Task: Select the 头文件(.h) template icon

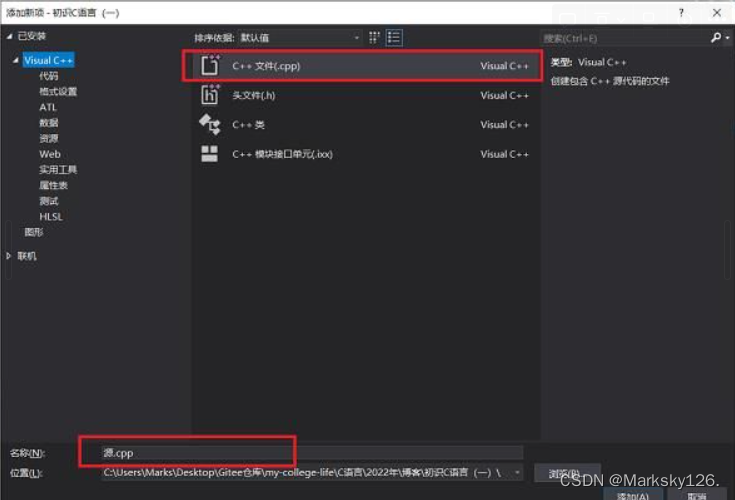Action: pyautogui.click(x=210, y=95)
